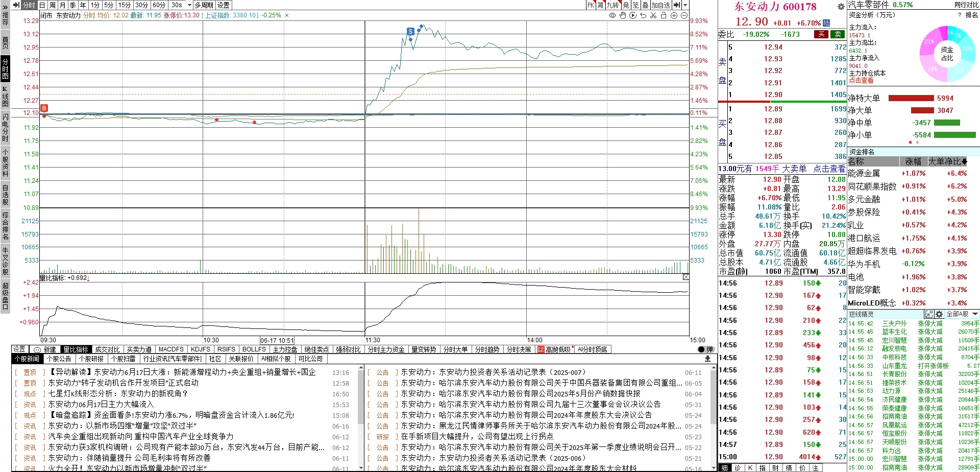Click gear icon in 短线精灵 header
Viewport: 980px width, 472px height.
[x=939, y=314]
